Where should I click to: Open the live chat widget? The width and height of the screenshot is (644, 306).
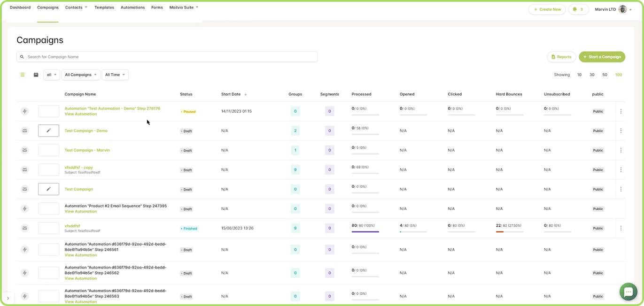628,291
